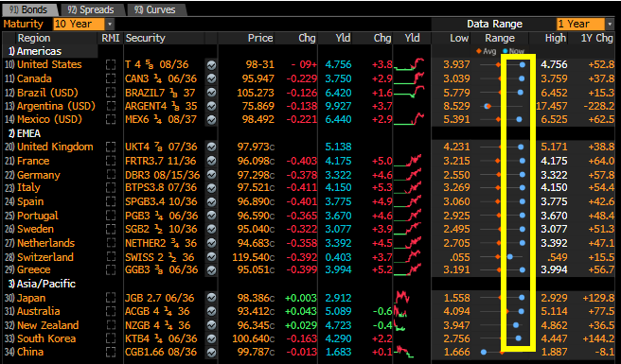Click chart icon in Australia row

pos(211,311)
